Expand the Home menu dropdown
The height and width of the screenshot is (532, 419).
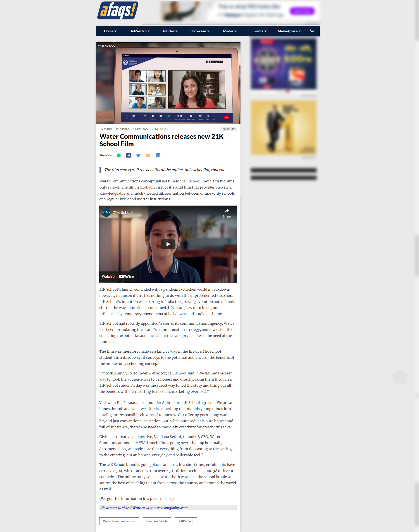110,31
